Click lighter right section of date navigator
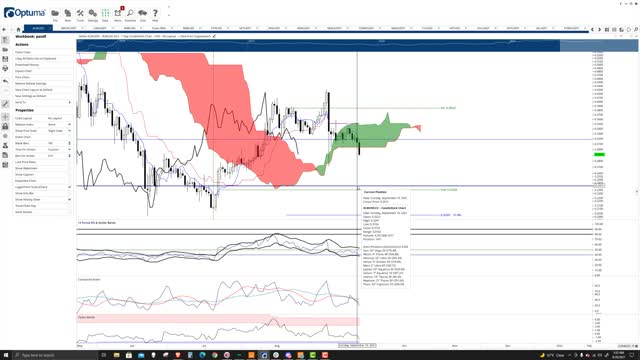 [x=598, y=45]
